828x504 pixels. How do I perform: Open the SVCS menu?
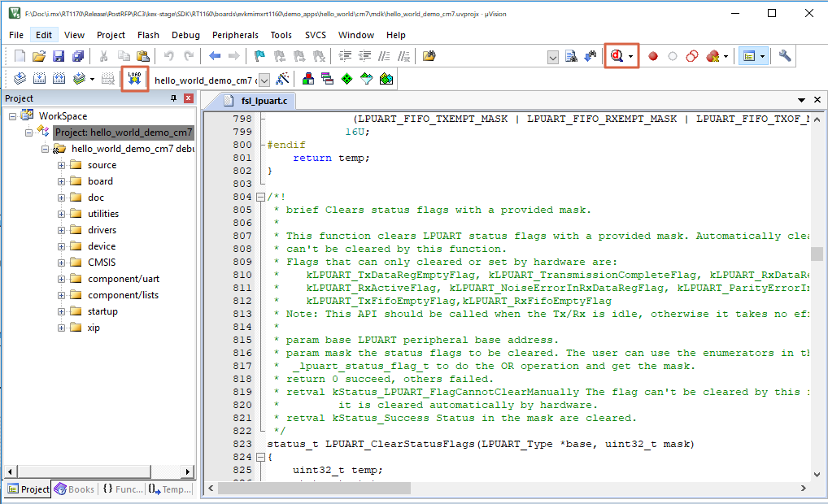pyautogui.click(x=316, y=35)
